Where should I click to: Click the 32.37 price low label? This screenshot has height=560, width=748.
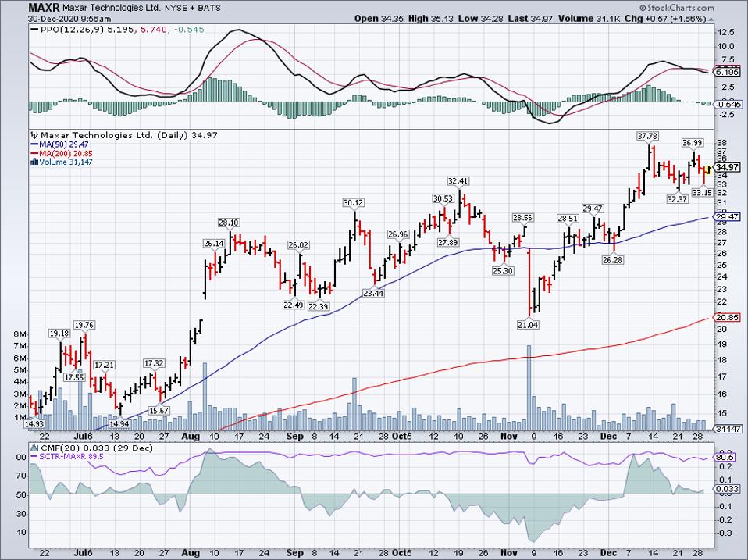pos(677,199)
